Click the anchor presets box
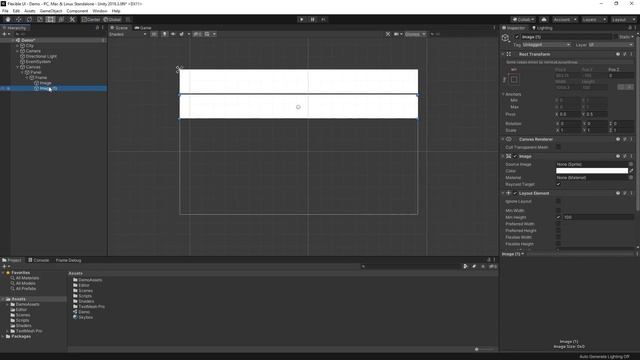The height and width of the screenshot is (360, 640). (x=514, y=79)
